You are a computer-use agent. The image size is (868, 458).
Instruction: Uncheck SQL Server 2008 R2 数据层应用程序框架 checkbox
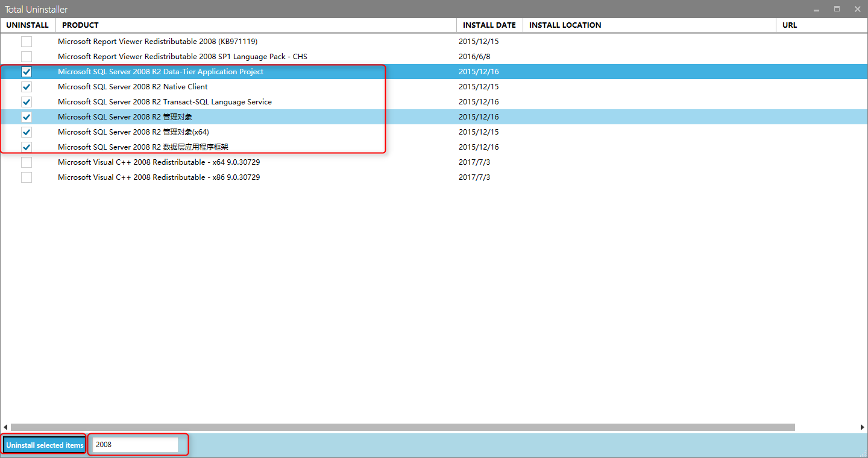(x=27, y=147)
